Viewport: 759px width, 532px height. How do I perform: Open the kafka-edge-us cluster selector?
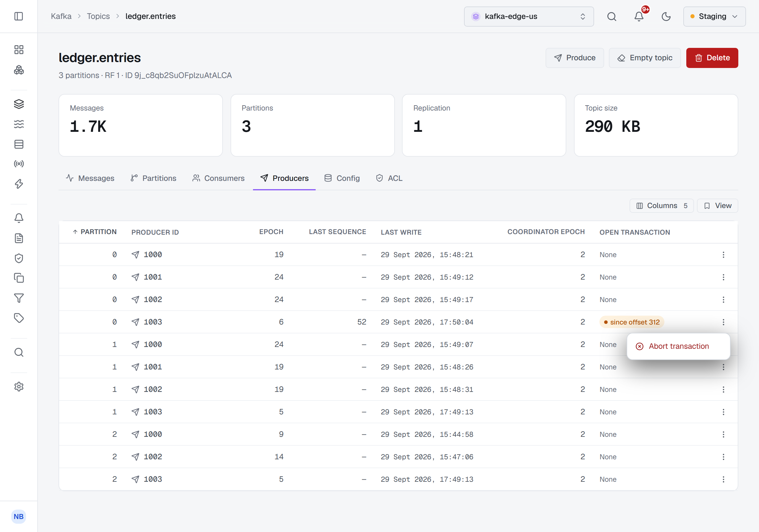pyautogui.click(x=528, y=17)
